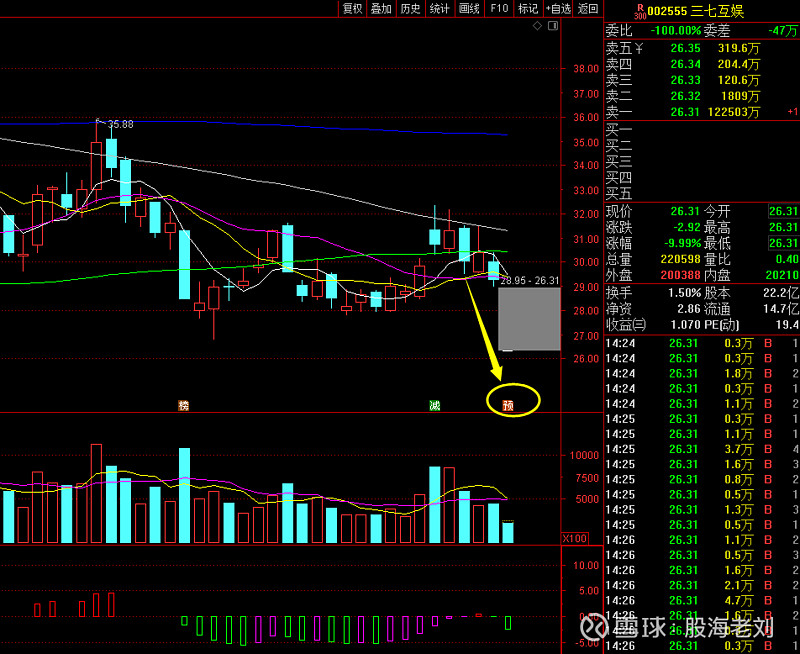Select the 卖二 26.32 order row
The height and width of the screenshot is (654, 800).
[702, 96]
